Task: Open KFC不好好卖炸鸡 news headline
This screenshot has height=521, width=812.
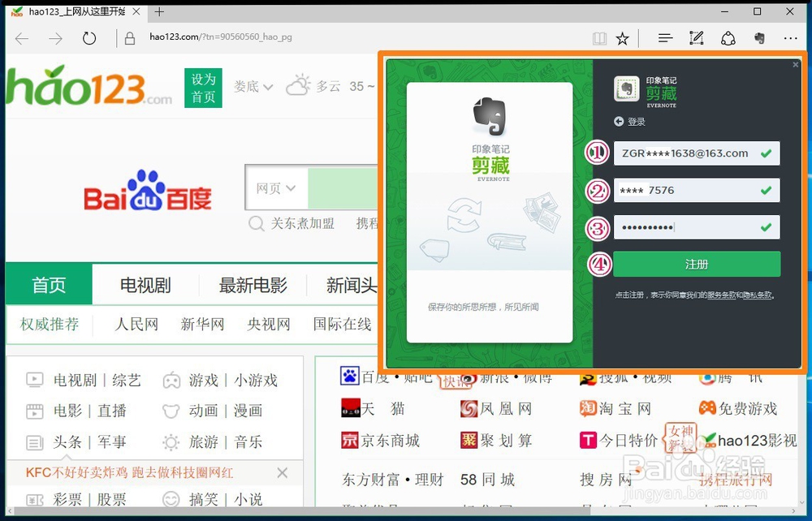Action: pos(129,472)
